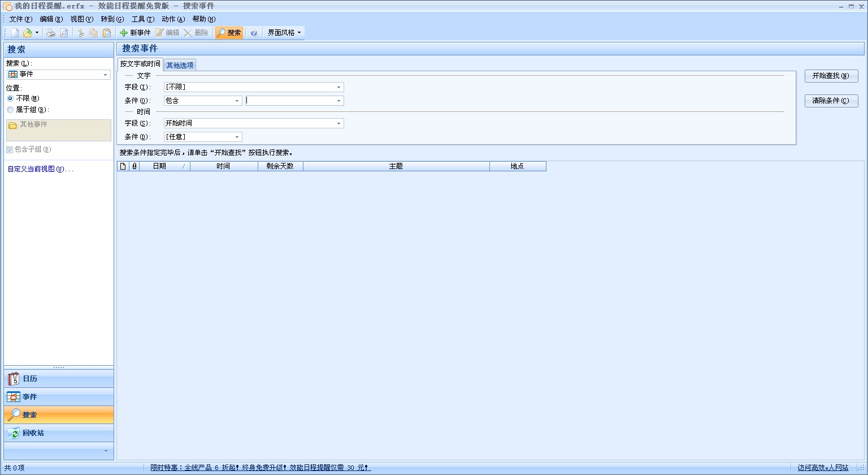This screenshot has height=475, width=868.
Task: Click the cut scissors icon
Action: click(81, 33)
